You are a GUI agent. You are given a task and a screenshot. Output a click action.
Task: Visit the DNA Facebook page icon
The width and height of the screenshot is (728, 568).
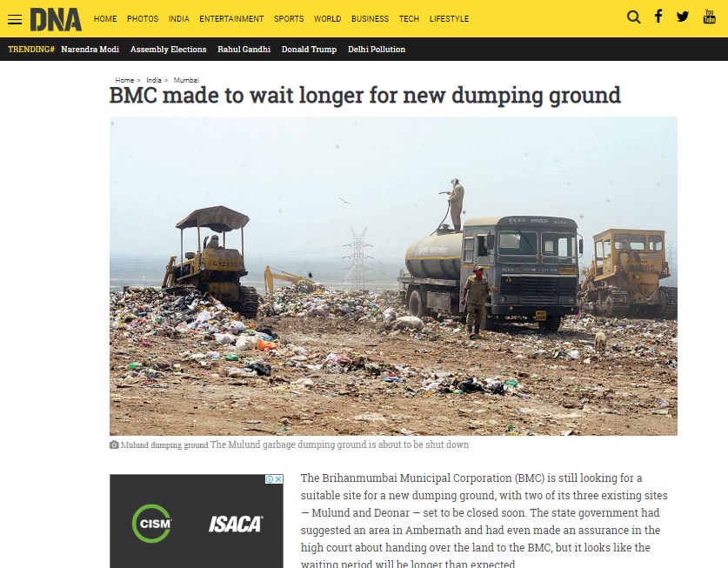coord(658,17)
